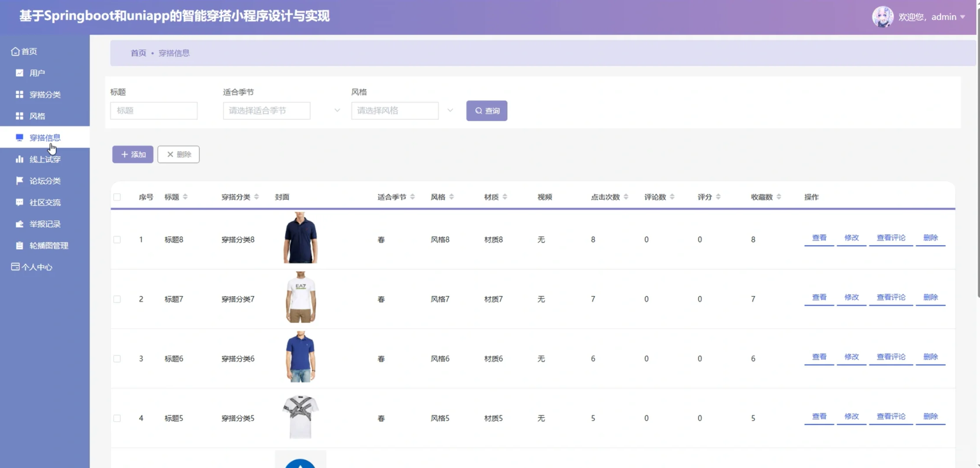Go to 首页 via the breadcrumb
Viewport: 980px width, 468px height.
(x=138, y=53)
